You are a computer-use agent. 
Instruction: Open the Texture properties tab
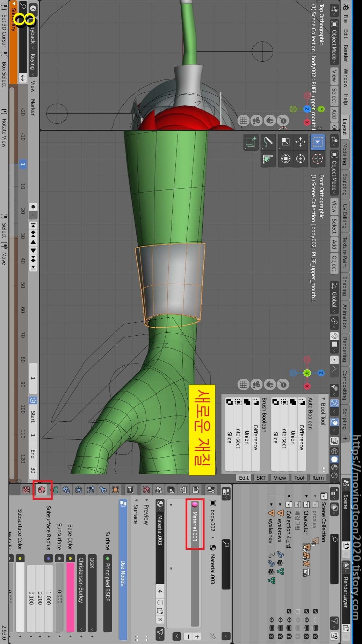pyautogui.click(x=26, y=490)
